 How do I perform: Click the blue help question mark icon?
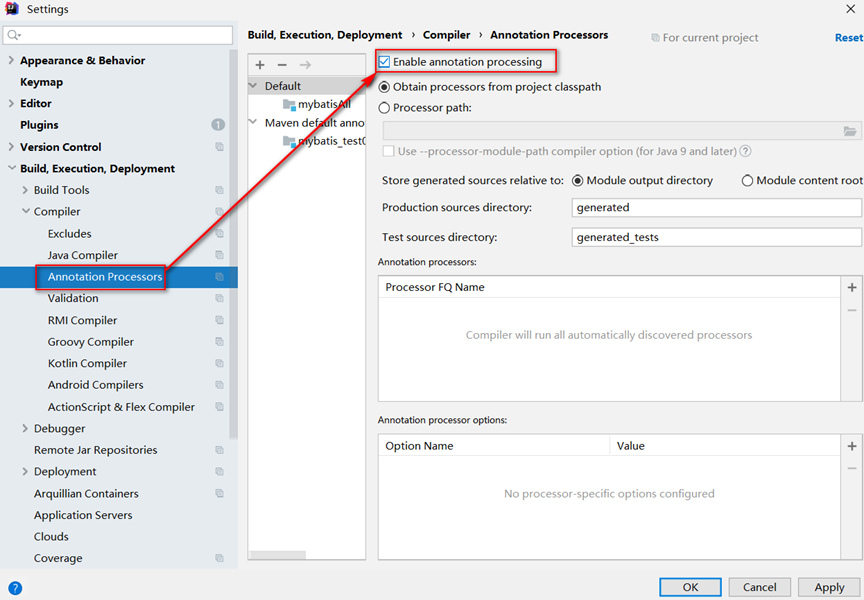[x=15, y=588]
